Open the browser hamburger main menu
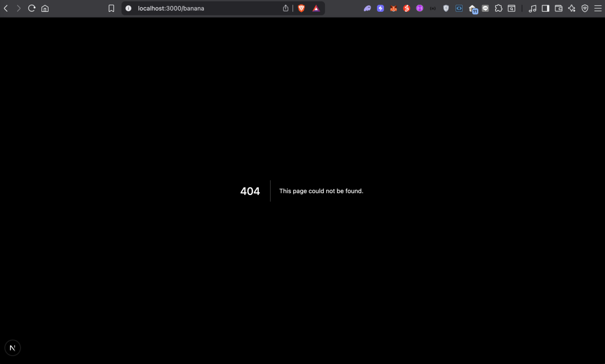605x364 pixels. pos(598,8)
